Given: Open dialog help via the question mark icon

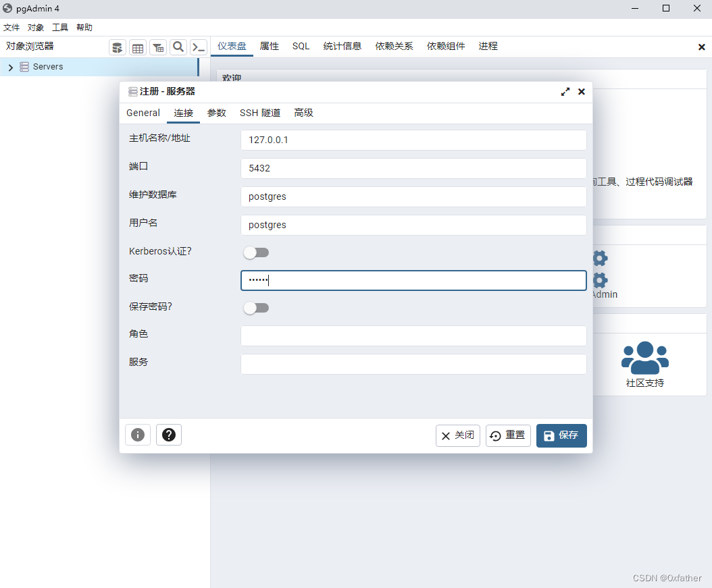Looking at the screenshot, I should [168, 435].
